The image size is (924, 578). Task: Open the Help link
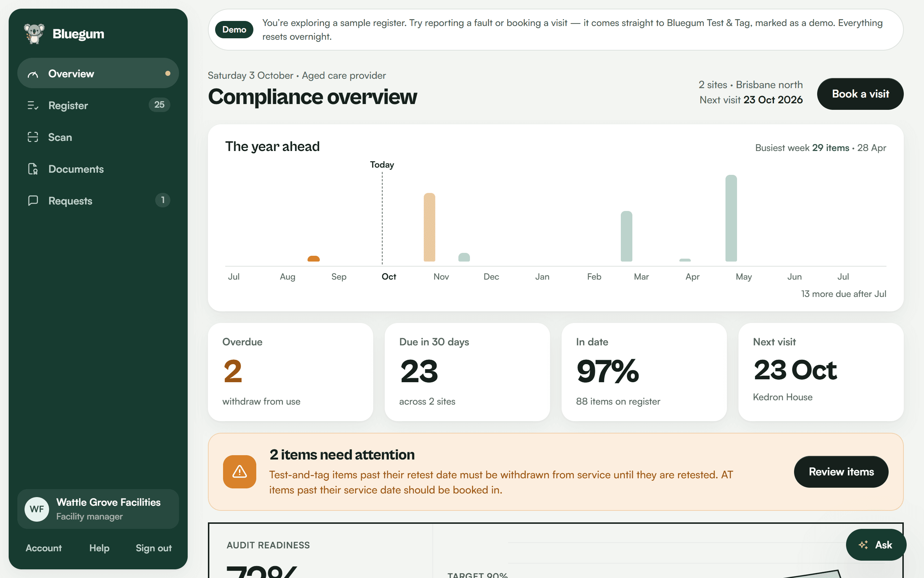click(x=99, y=548)
